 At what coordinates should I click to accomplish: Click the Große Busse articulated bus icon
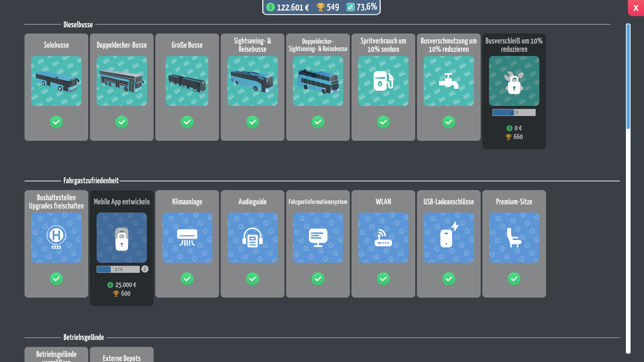click(x=187, y=81)
